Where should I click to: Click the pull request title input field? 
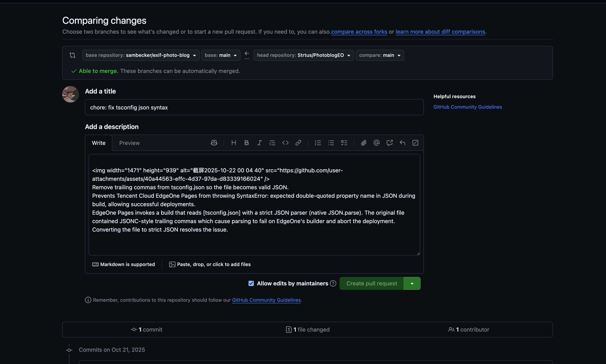(254, 107)
